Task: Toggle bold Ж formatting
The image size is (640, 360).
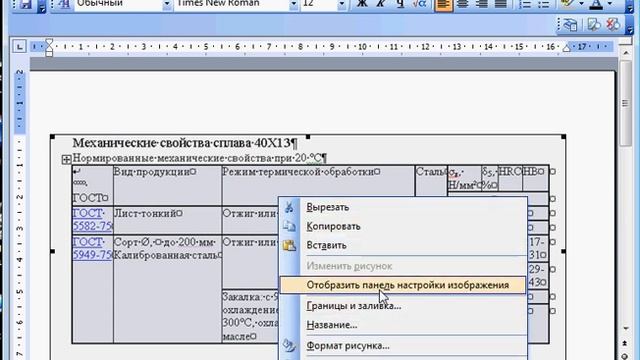Action: tap(362, 4)
